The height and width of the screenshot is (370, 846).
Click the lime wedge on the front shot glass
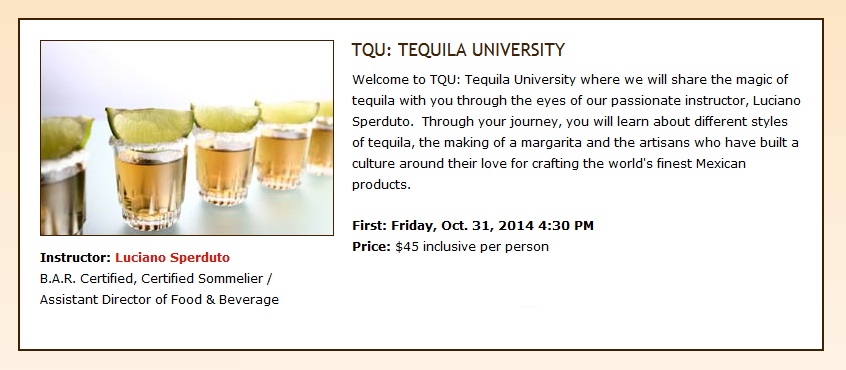click(149, 124)
